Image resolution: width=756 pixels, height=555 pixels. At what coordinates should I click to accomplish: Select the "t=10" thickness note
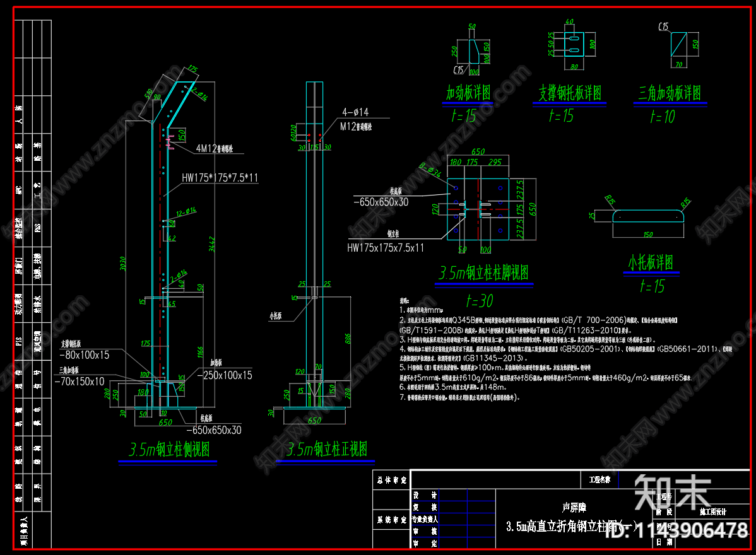663,117
